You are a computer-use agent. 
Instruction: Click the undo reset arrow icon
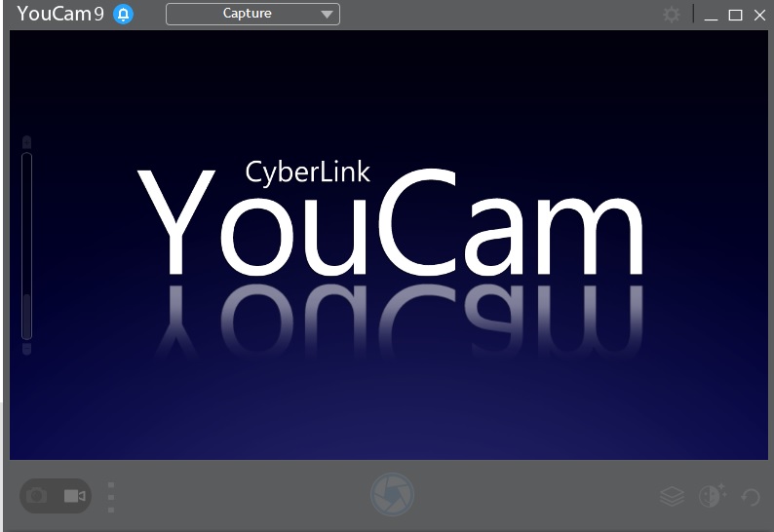pos(751,497)
